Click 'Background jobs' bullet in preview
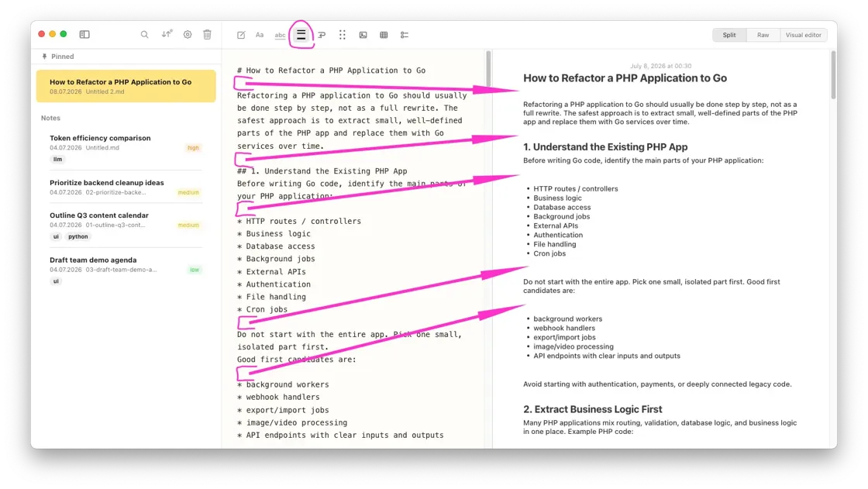868x489 pixels. coord(561,216)
